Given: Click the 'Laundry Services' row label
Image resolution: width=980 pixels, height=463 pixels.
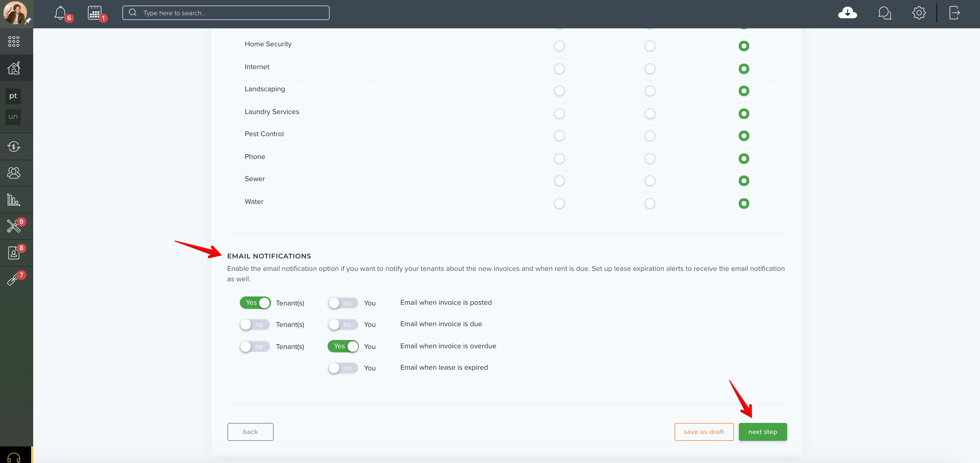Looking at the screenshot, I should [x=272, y=112].
